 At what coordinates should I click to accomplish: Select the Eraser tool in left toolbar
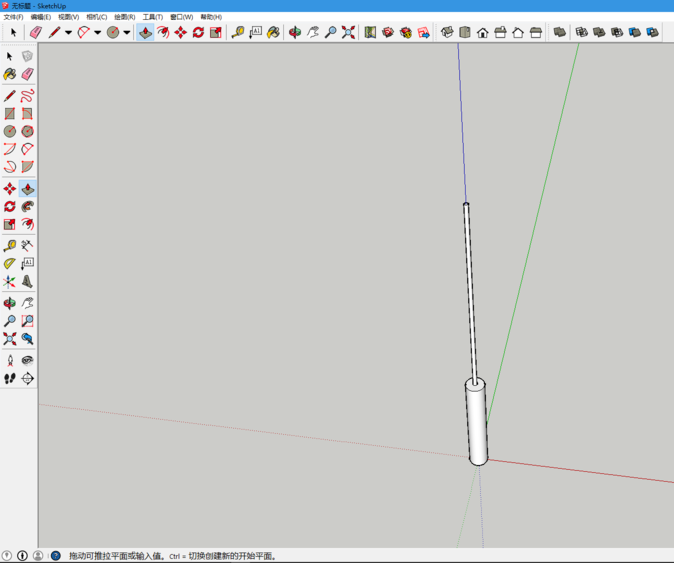tap(28, 74)
